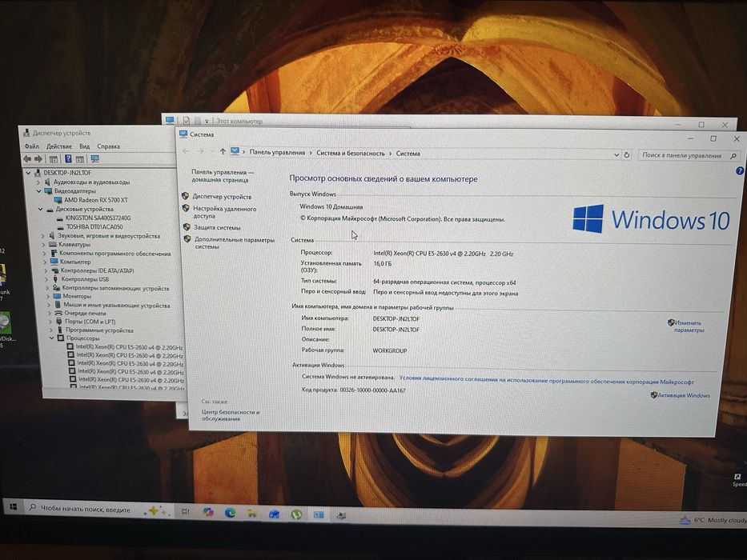The height and width of the screenshot is (560, 747).
Task: Open Диспетчер устройств link in System sidebar
Action: (222, 196)
